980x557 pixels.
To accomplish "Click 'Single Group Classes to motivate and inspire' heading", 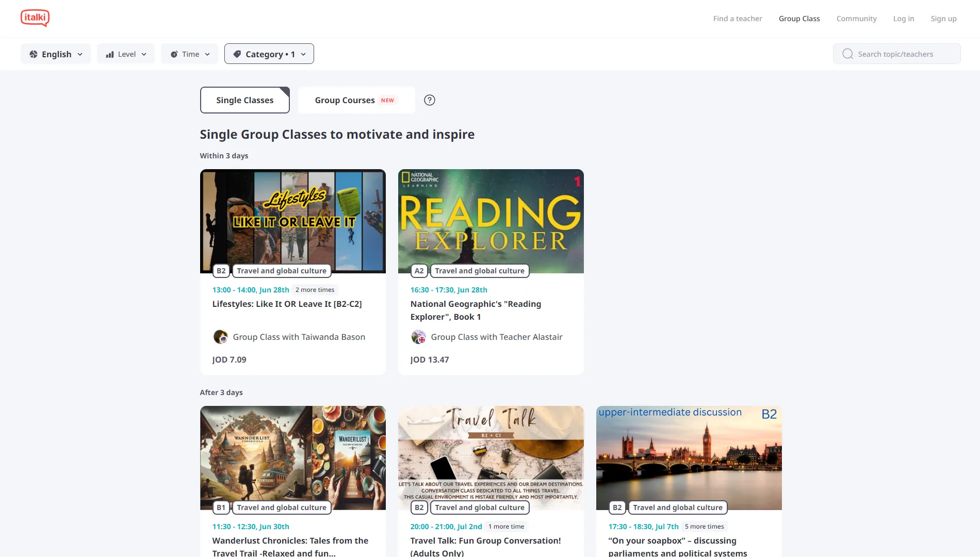I will pyautogui.click(x=337, y=135).
